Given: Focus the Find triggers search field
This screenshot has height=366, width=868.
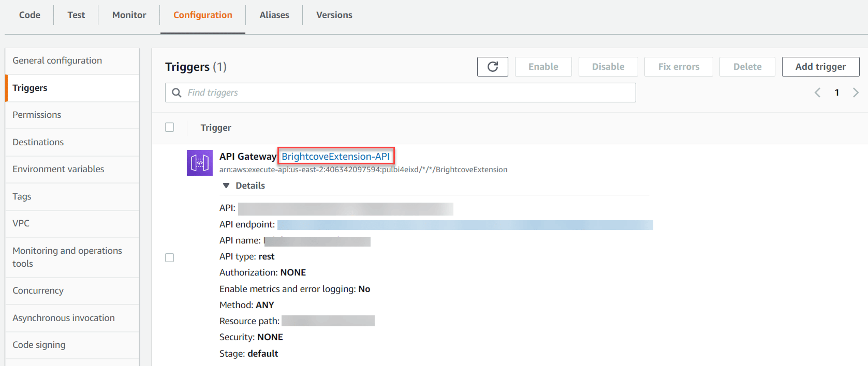Looking at the screenshot, I should [x=400, y=93].
